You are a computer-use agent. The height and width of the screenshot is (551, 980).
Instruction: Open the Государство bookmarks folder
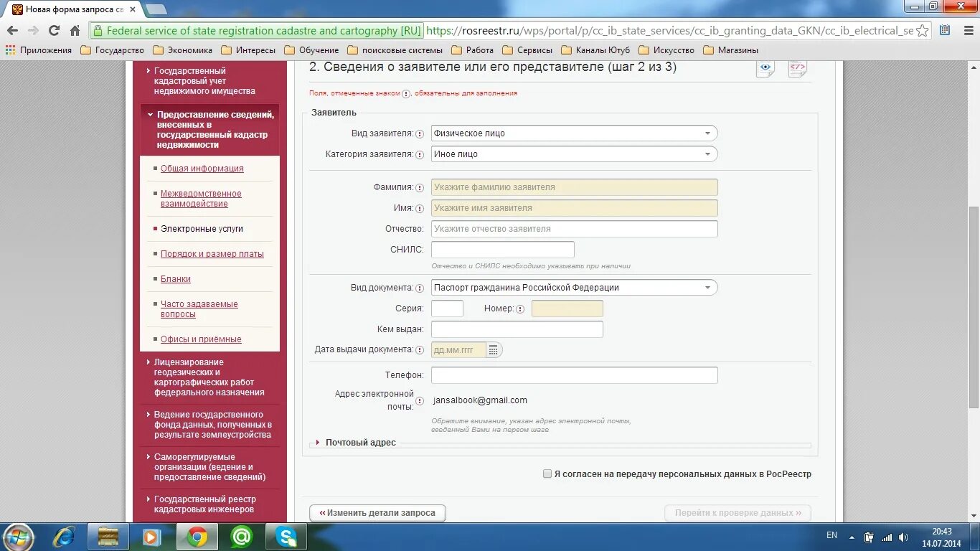click(113, 50)
